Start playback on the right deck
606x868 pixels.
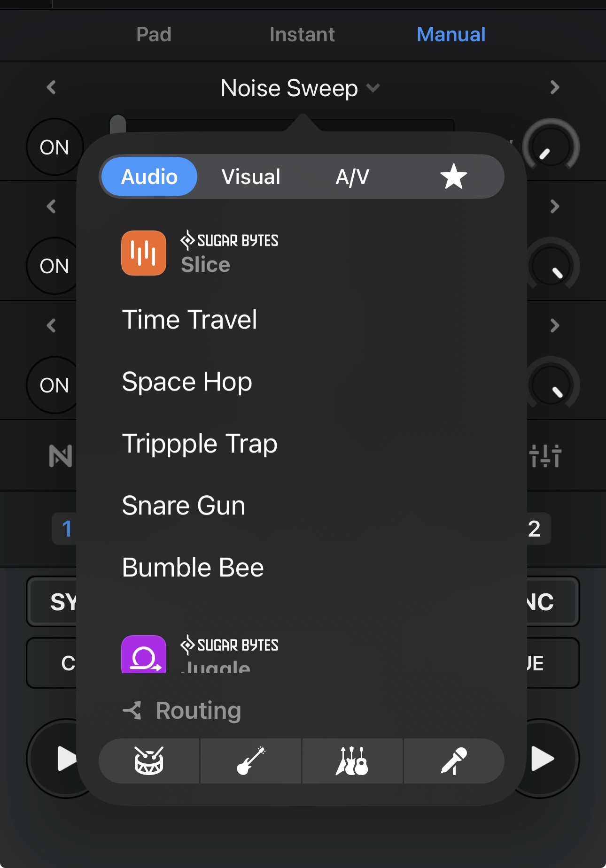543,759
